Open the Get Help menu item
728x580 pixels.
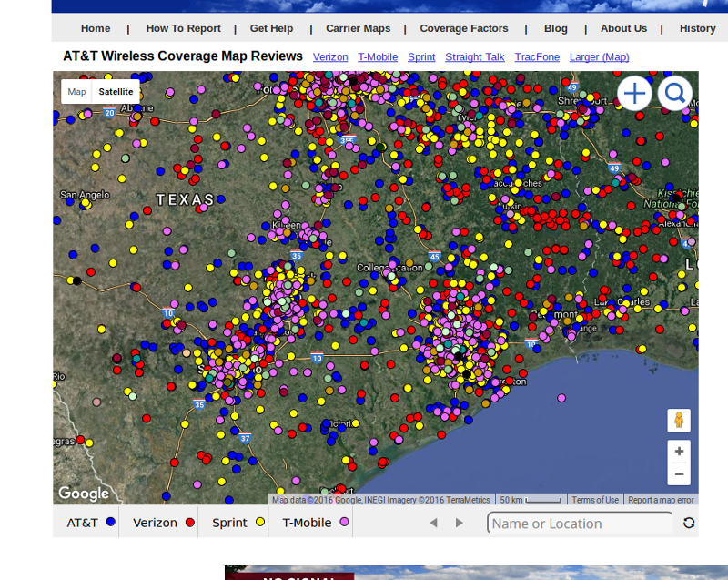(271, 28)
